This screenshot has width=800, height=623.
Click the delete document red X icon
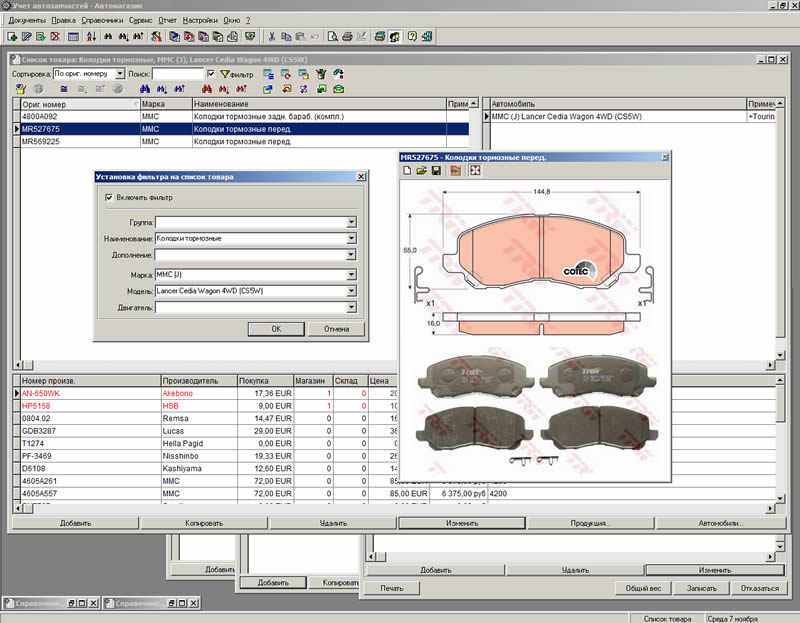coord(55,36)
